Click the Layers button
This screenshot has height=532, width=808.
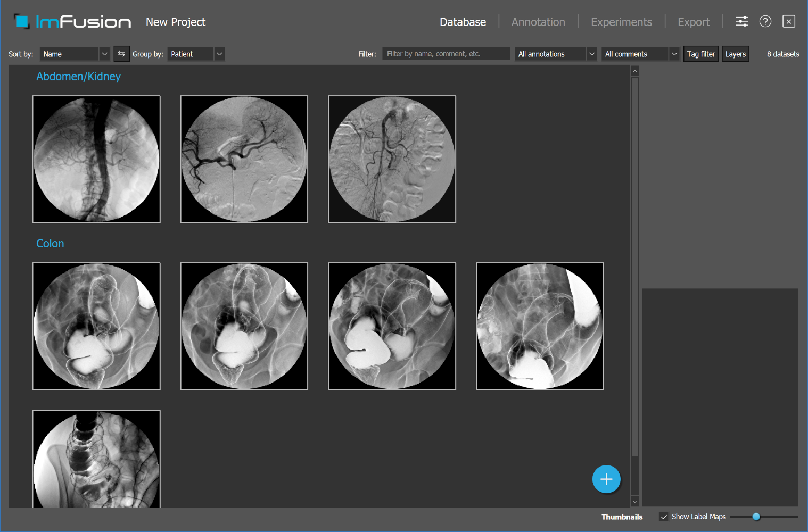[x=736, y=54]
